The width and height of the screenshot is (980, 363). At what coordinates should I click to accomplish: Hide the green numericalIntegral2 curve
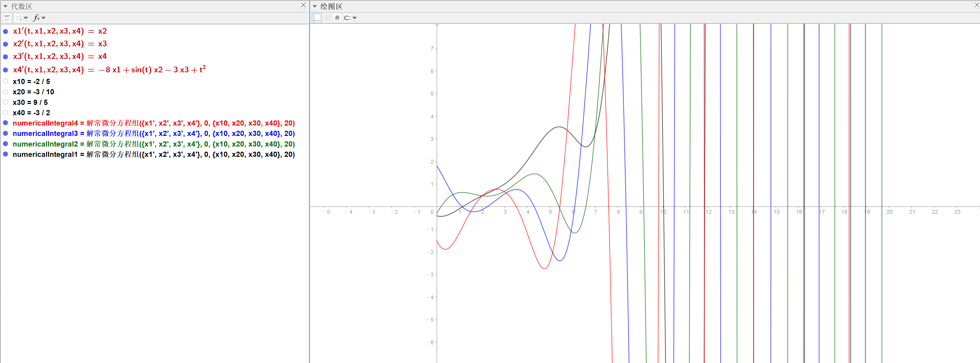click(x=5, y=144)
